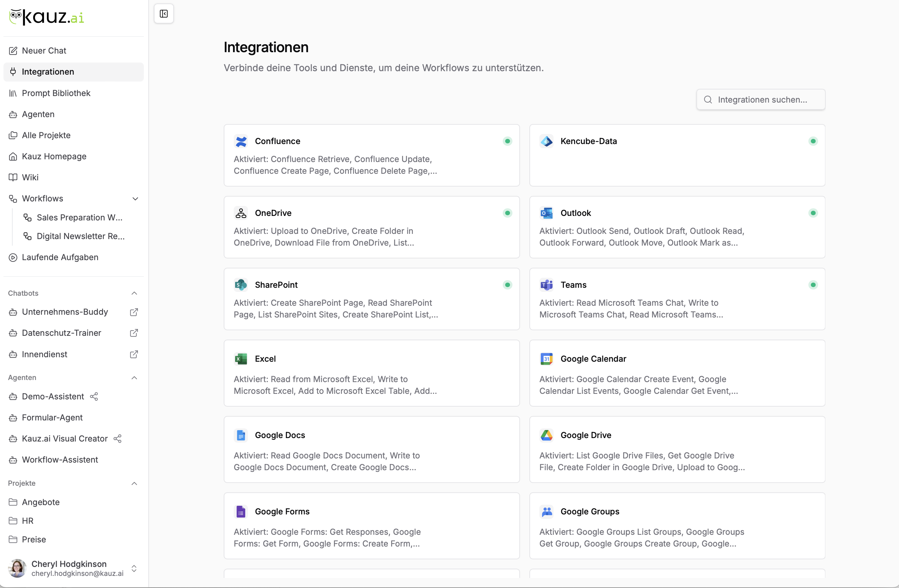Select Integrationen in the sidebar
The image size is (899, 588).
click(74, 72)
